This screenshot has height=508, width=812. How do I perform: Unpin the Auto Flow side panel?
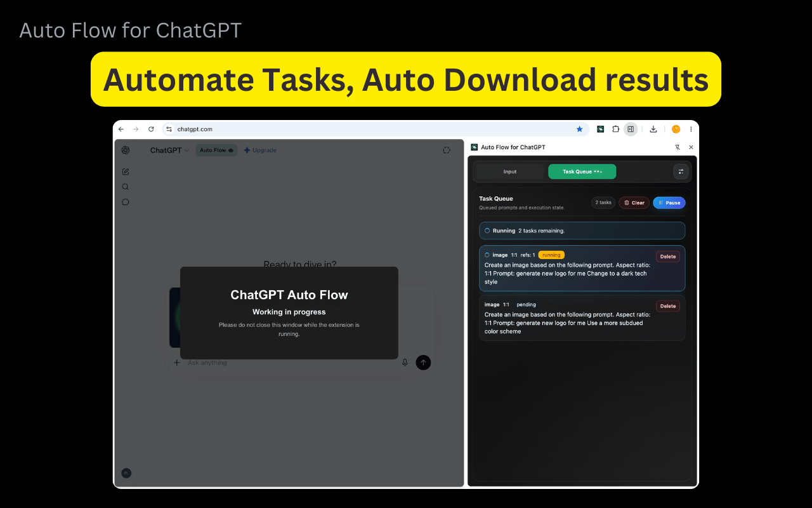pyautogui.click(x=678, y=147)
